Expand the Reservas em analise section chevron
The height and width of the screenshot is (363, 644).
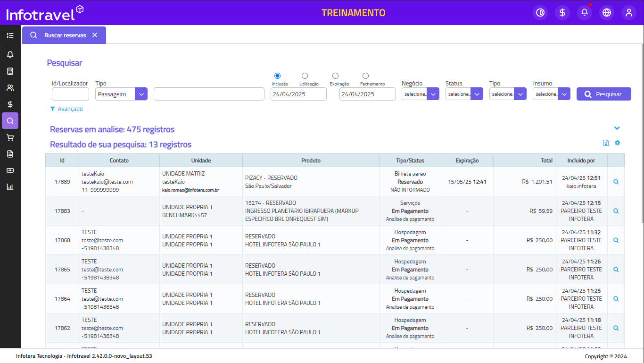click(617, 128)
